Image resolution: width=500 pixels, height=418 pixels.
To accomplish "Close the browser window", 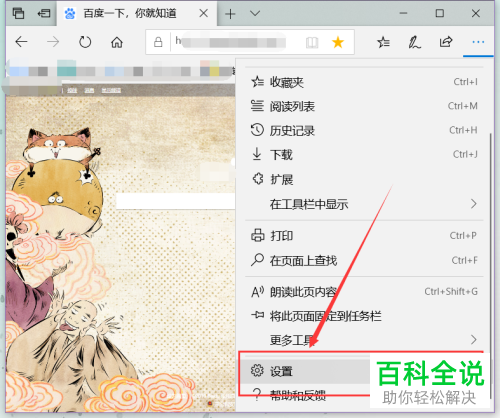I will 476,13.
